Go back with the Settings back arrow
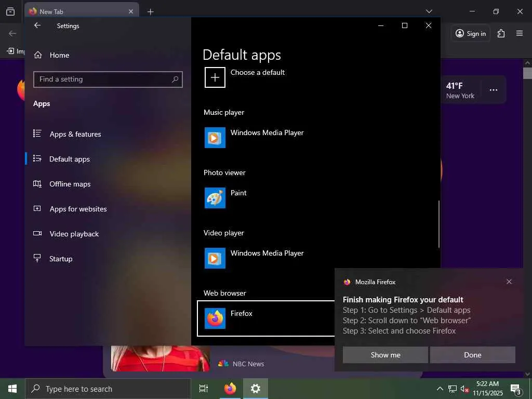The height and width of the screenshot is (399, 532). coord(37,25)
